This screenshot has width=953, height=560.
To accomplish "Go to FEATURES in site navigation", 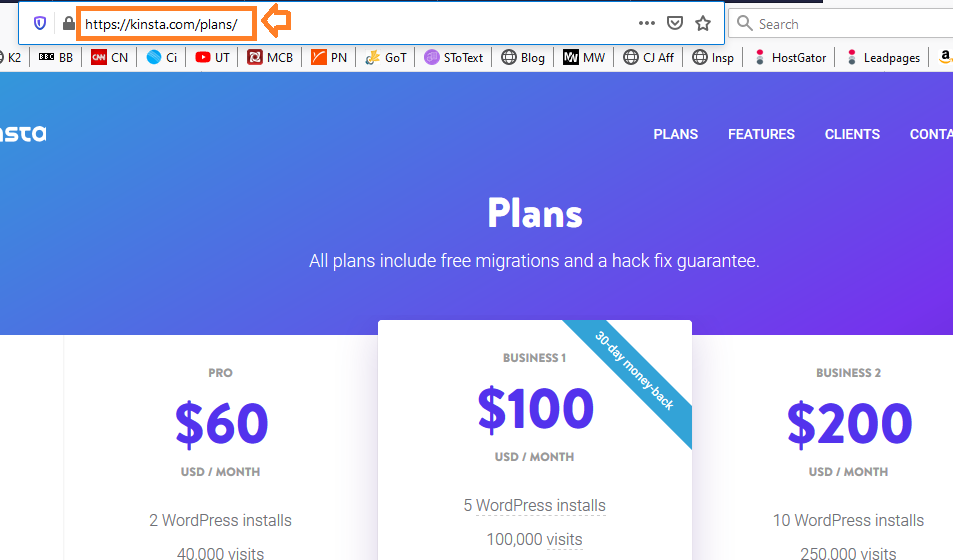I will (761, 134).
